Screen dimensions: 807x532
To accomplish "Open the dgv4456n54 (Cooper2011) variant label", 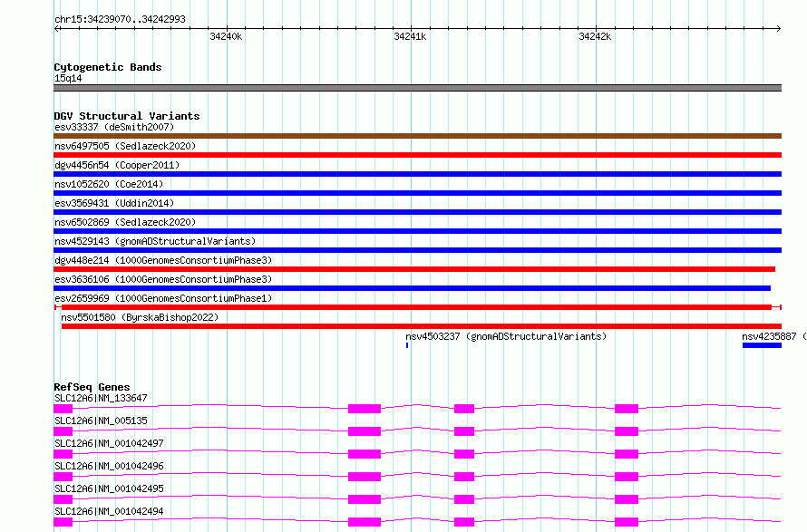I will [117, 165].
